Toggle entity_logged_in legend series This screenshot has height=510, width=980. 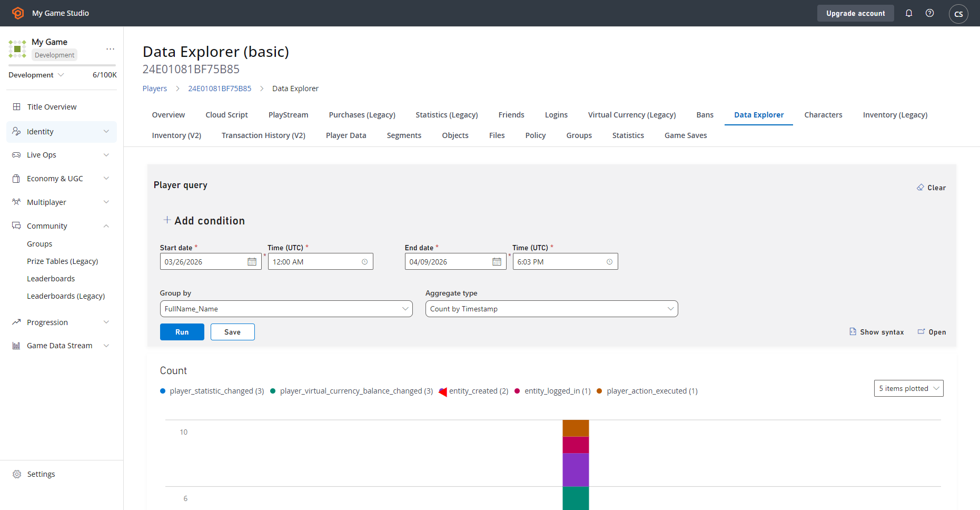pyautogui.click(x=552, y=391)
